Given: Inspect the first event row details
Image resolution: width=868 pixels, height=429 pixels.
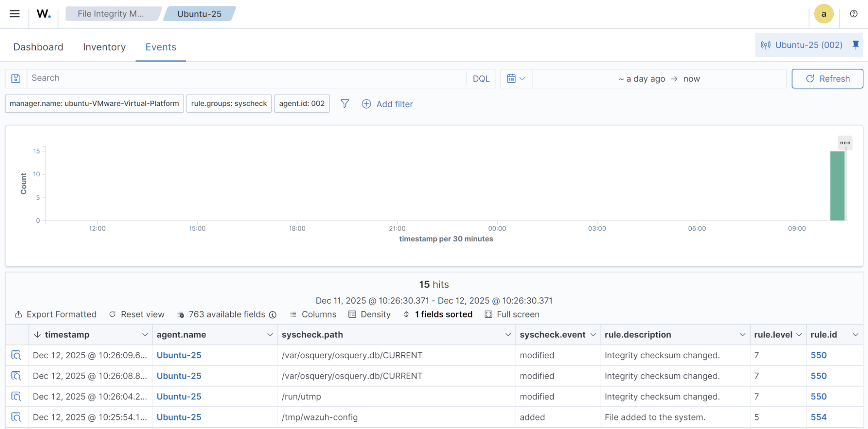Looking at the screenshot, I should coord(16,355).
